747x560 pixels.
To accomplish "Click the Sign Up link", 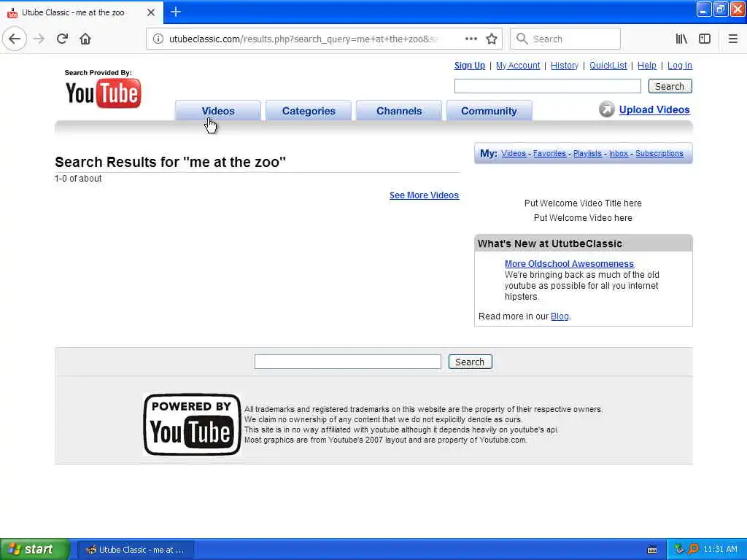I will click(x=469, y=66).
